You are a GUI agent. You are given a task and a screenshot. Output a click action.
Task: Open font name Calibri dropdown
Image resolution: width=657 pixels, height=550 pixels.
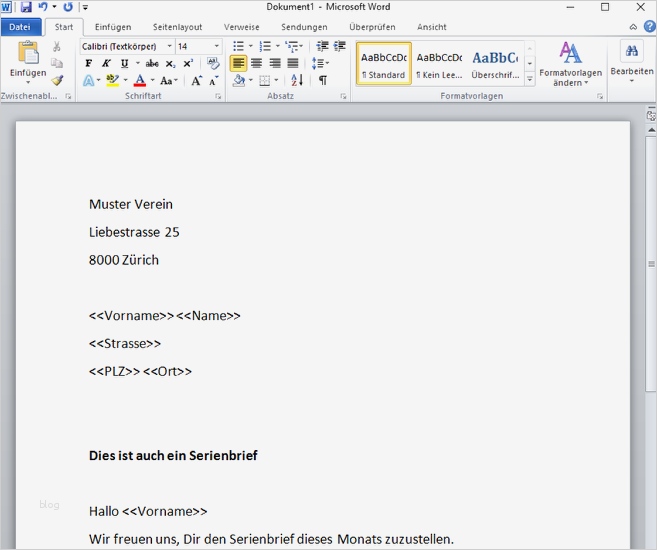(169, 46)
